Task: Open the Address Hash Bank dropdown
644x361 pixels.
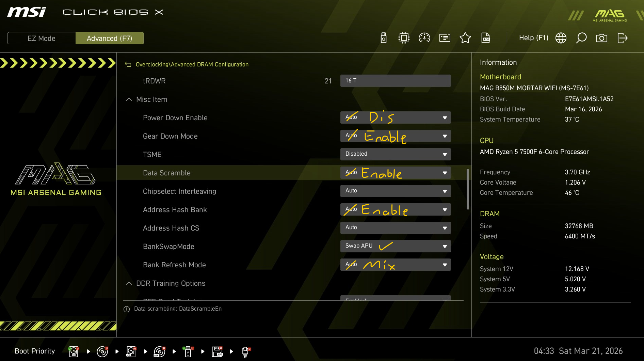Action: click(396, 209)
